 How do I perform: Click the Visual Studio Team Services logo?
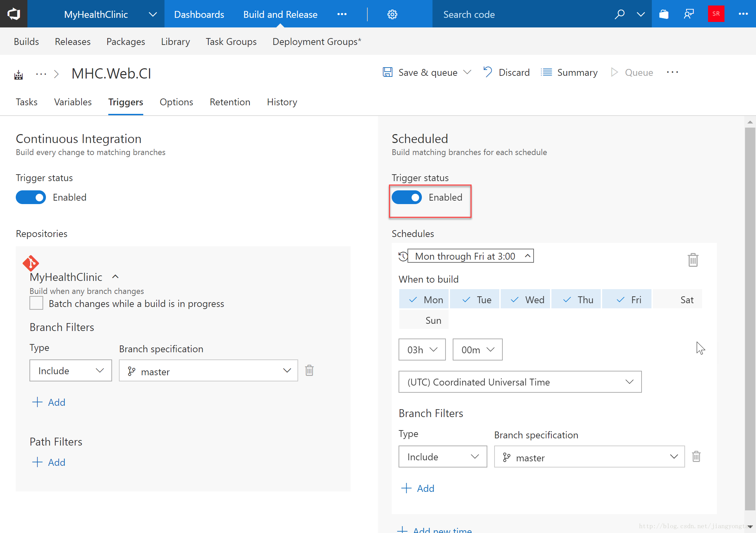click(14, 14)
